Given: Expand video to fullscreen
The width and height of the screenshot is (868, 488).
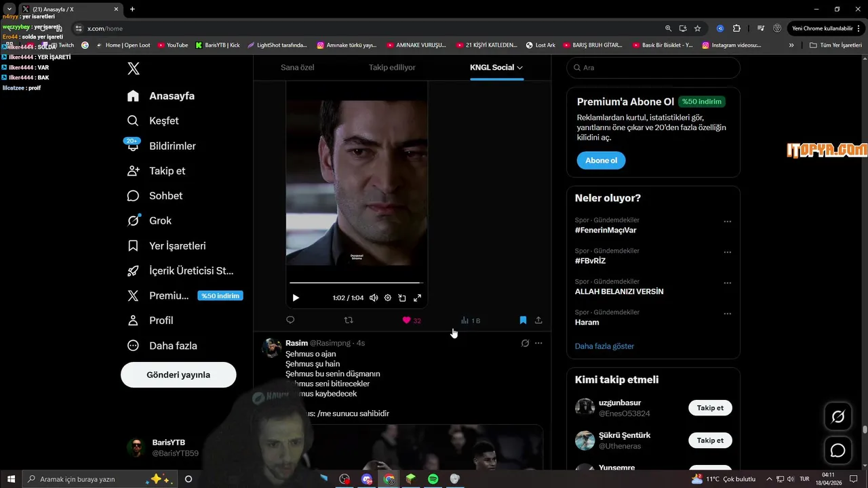Looking at the screenshot, I should [x=417, y=298].
